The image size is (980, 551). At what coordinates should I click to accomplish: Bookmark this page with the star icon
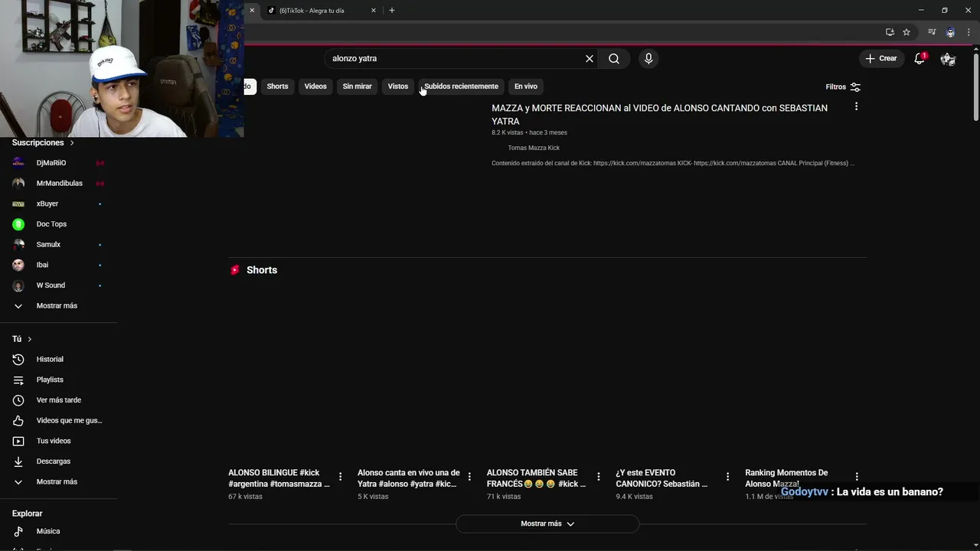point(906,32)
